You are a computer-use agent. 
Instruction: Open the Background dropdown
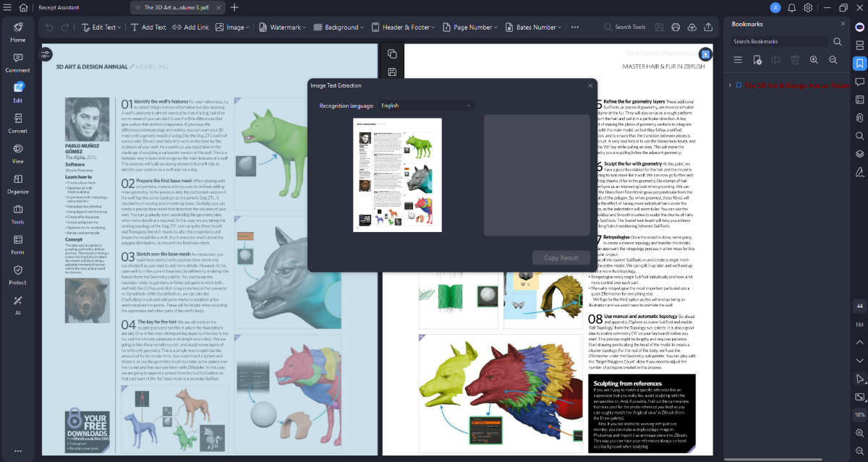coord(339,27)
